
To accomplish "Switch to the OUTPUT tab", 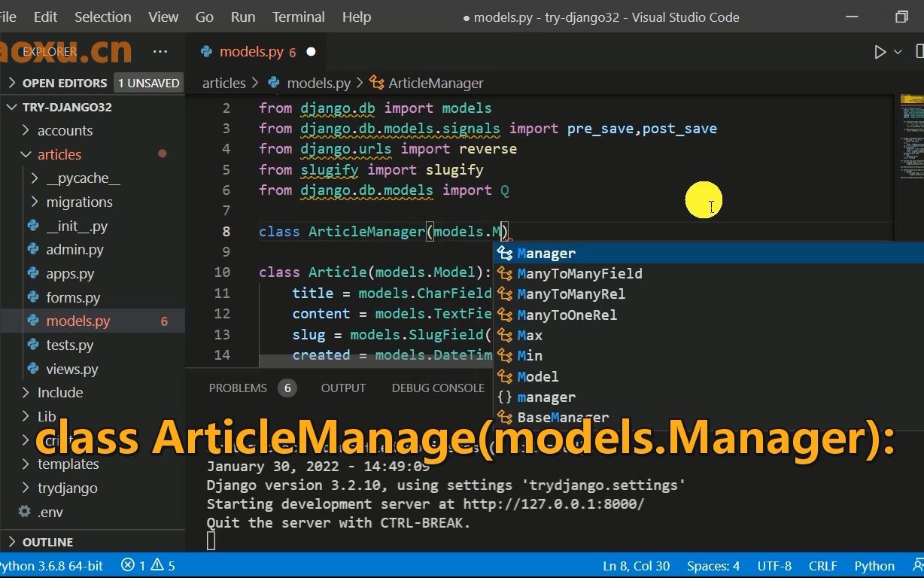I will tap(343, 388).
